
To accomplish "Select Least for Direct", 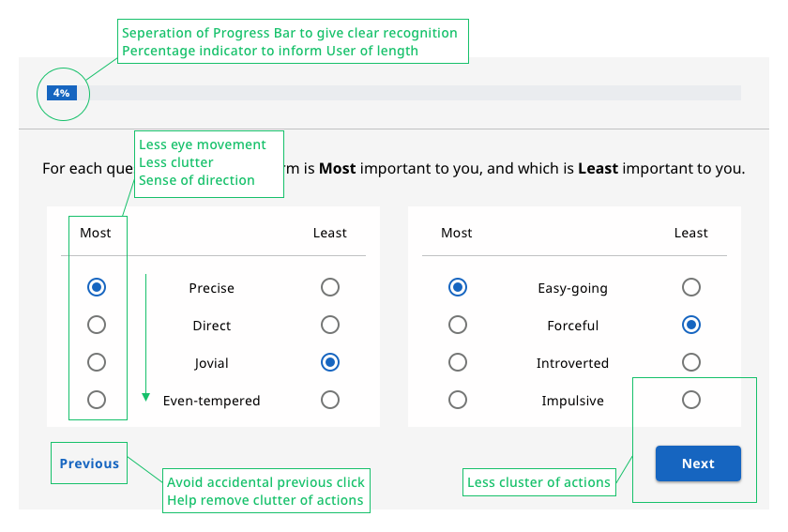I will coord(329,325).
